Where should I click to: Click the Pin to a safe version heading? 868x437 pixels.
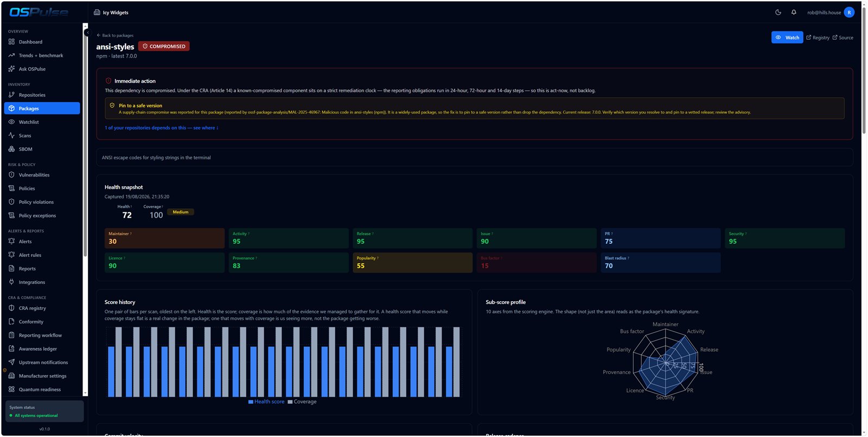(x=141, y=106)
